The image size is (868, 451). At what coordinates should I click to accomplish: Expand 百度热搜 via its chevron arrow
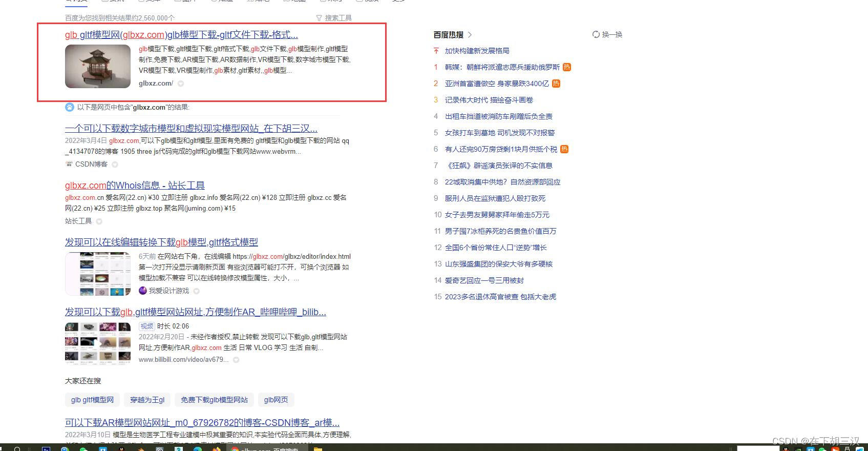[x=470, y=35]
